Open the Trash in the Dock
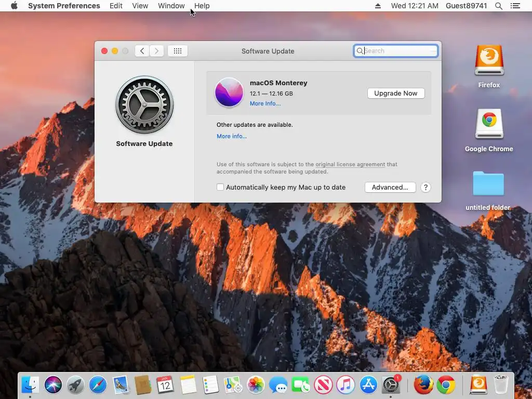 501,385
